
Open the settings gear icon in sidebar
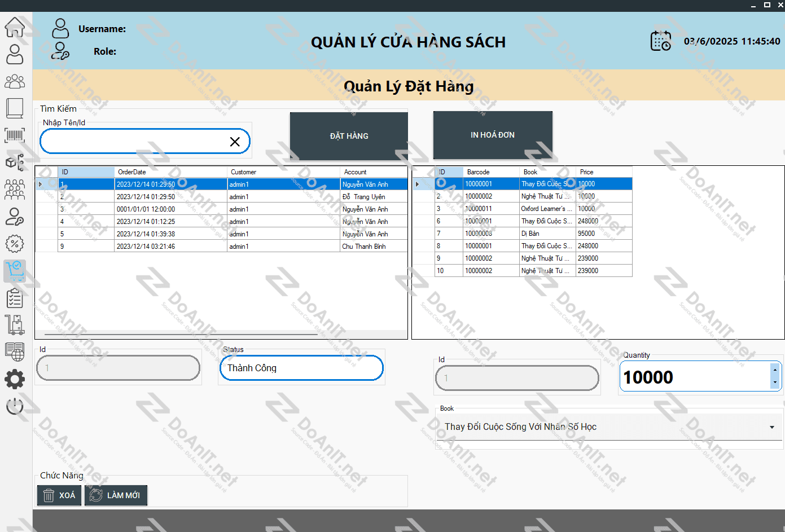click(15, 379)
